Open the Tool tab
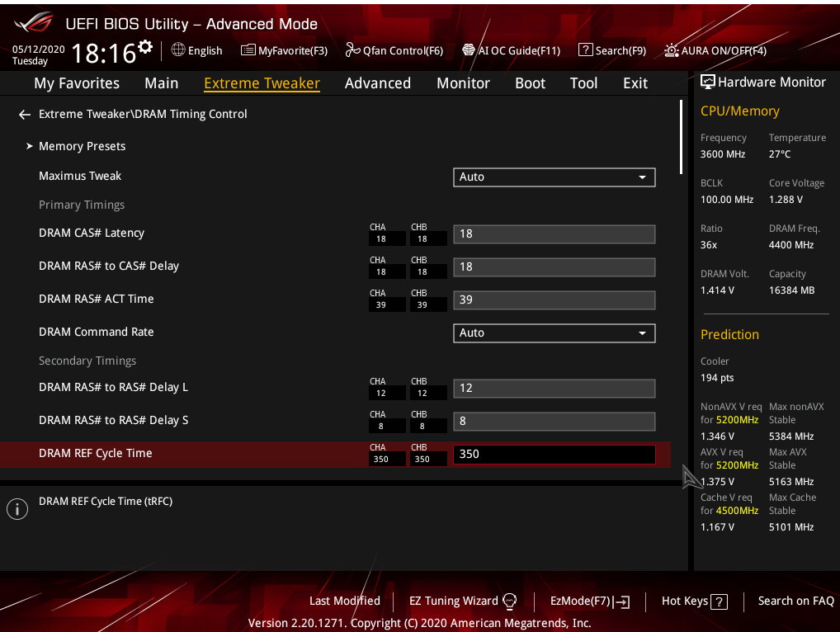Viewport: 840px width, 632px height. pos(583,83)
